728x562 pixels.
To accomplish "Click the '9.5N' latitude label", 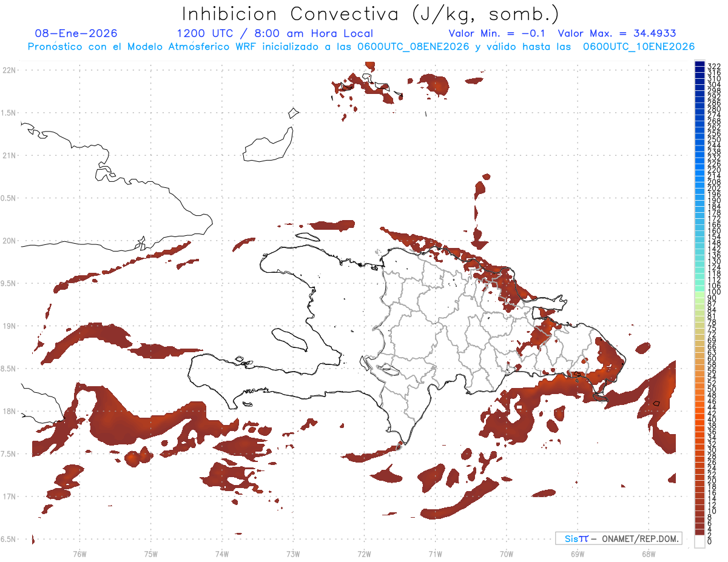I will coord(8,283).
